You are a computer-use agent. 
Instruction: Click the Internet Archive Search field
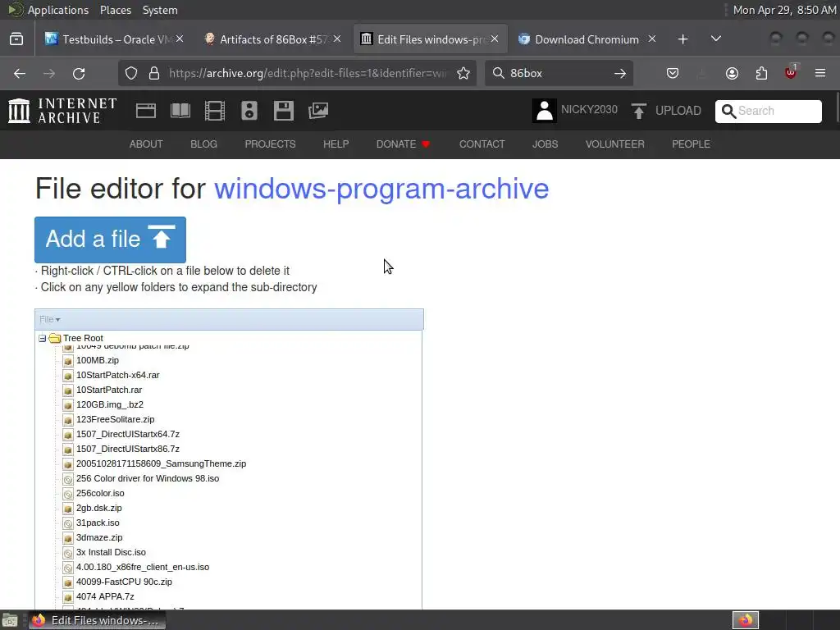768,111
